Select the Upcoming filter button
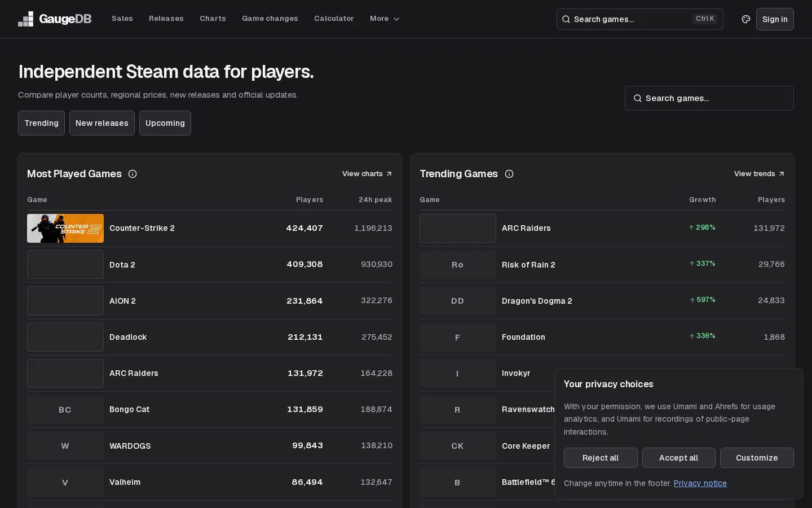Image resolution: width=812 pixels, height=508 pixels. click(165, 123)
